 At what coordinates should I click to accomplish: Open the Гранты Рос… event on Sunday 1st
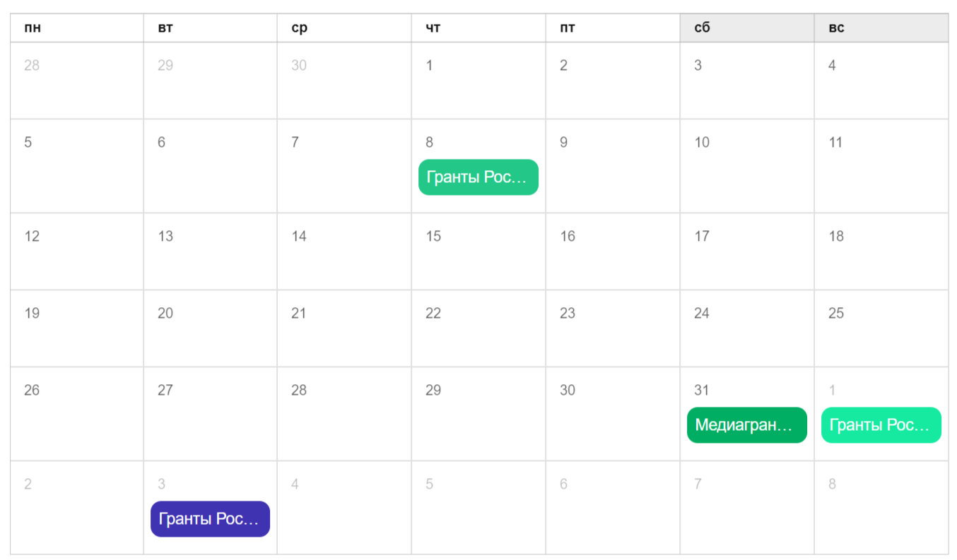coord(881,425)
